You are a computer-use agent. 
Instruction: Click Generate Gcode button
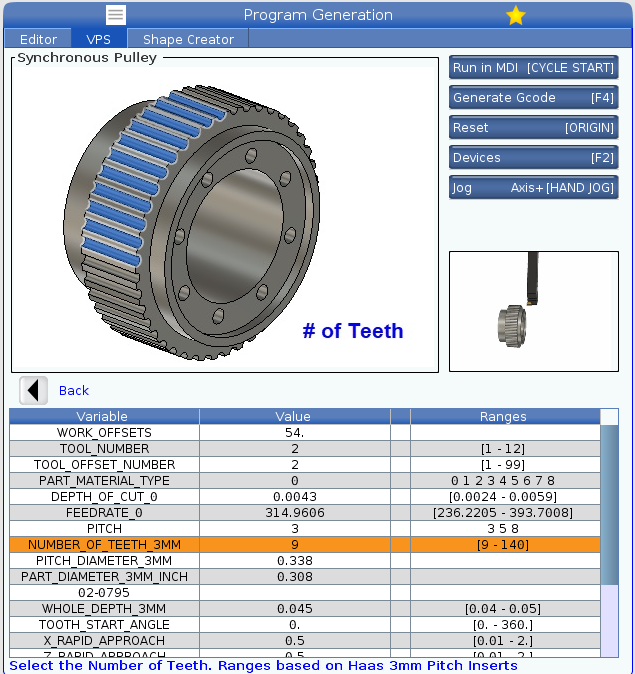click(x=534, y=98)
